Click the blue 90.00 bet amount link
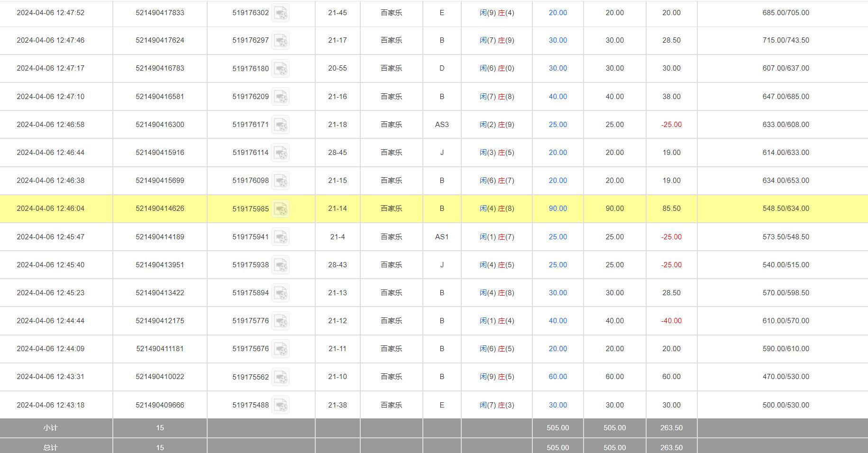This screenshot has height=453, width=868. tap(557, 208)
